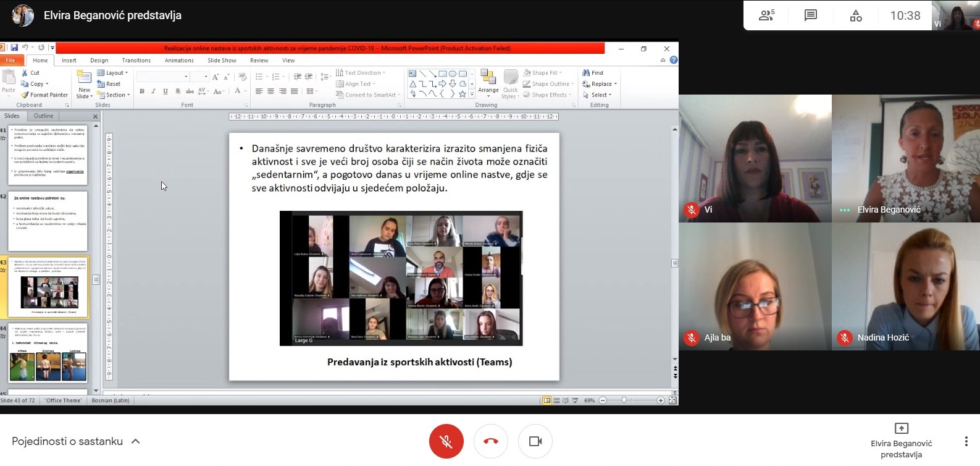Switch to the Transitions ribbon tab

click(x=136, y=61)
